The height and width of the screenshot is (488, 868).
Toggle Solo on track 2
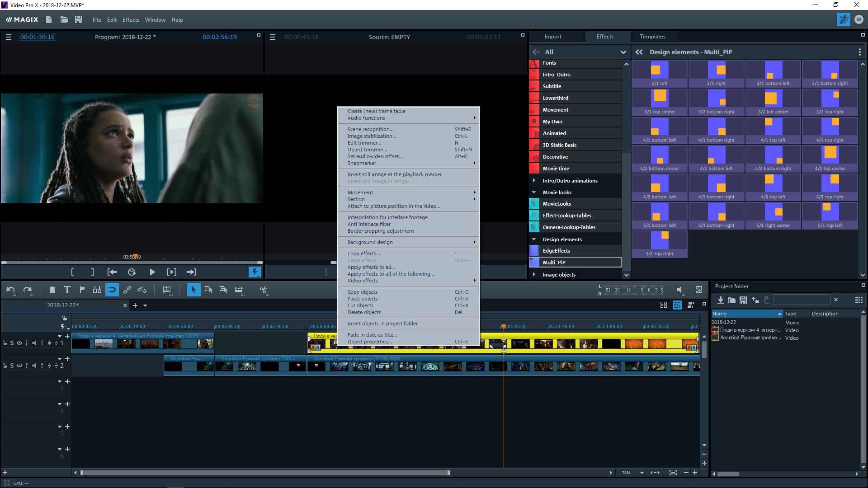pyautogui.click(x=12, y=366)
